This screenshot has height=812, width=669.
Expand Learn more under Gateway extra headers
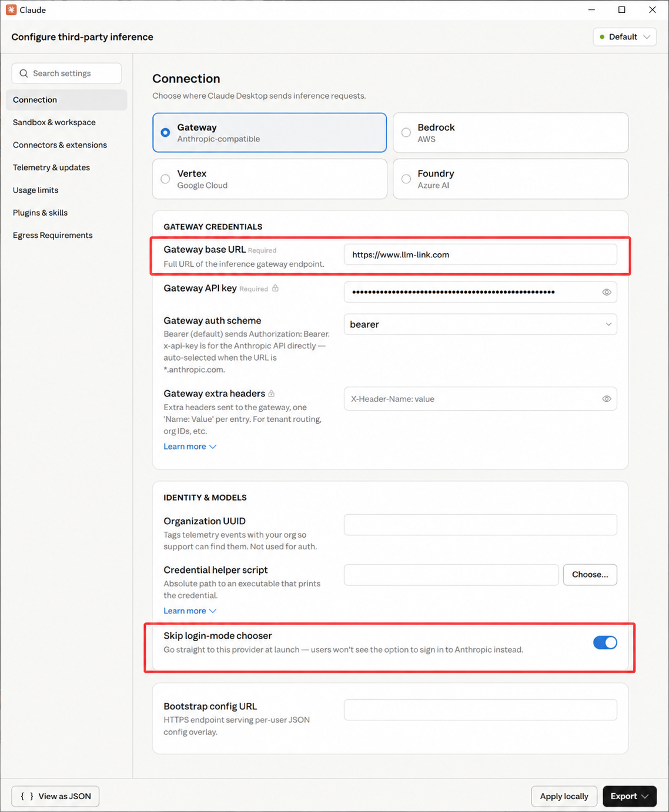(190, 447)
